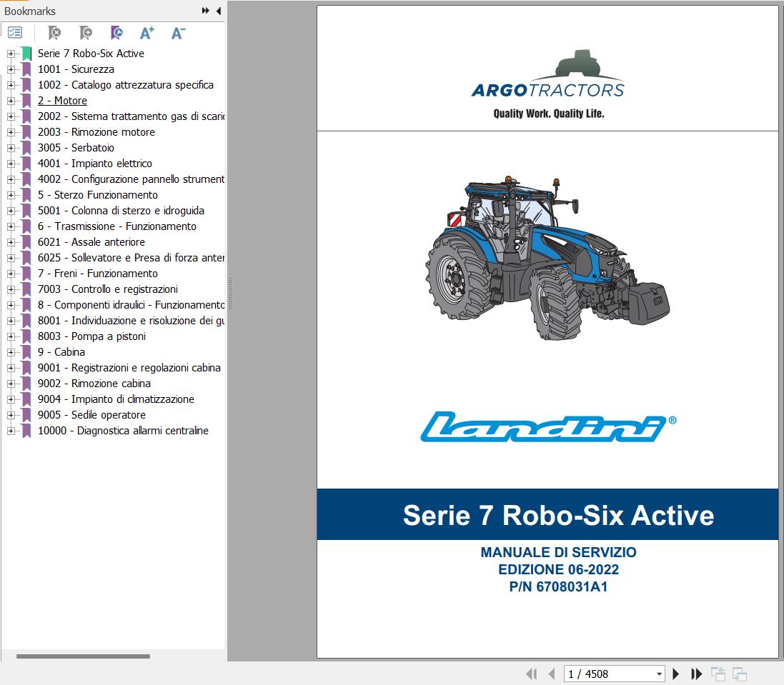Advance to next page arrow
Viewport: 784px width, 685px height.
click(x=675, y=674)
